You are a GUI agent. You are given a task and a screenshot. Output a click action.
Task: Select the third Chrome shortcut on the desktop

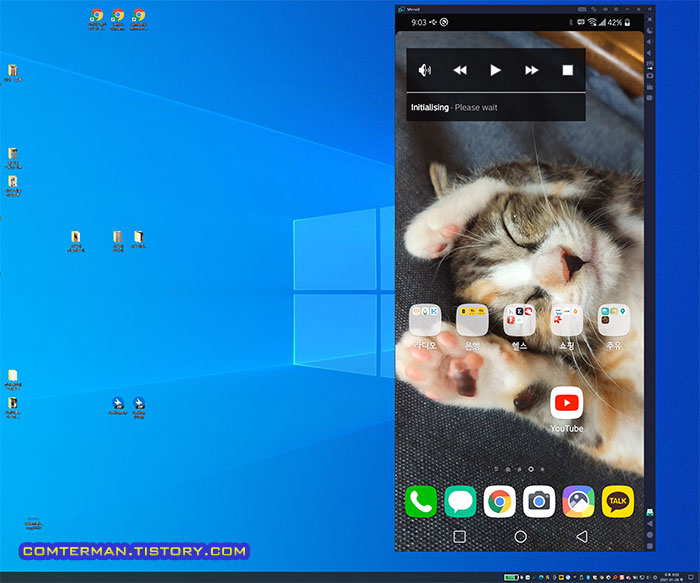(x=138, y=19)
